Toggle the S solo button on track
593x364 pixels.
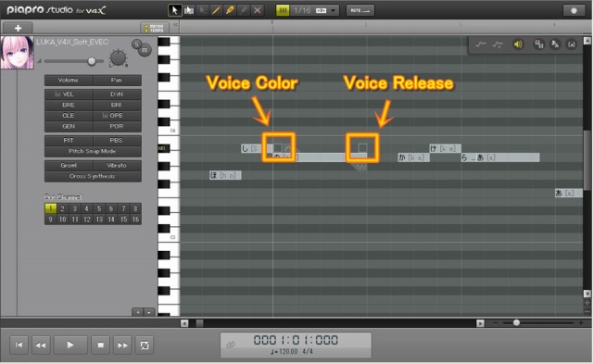tap(137, 44)
